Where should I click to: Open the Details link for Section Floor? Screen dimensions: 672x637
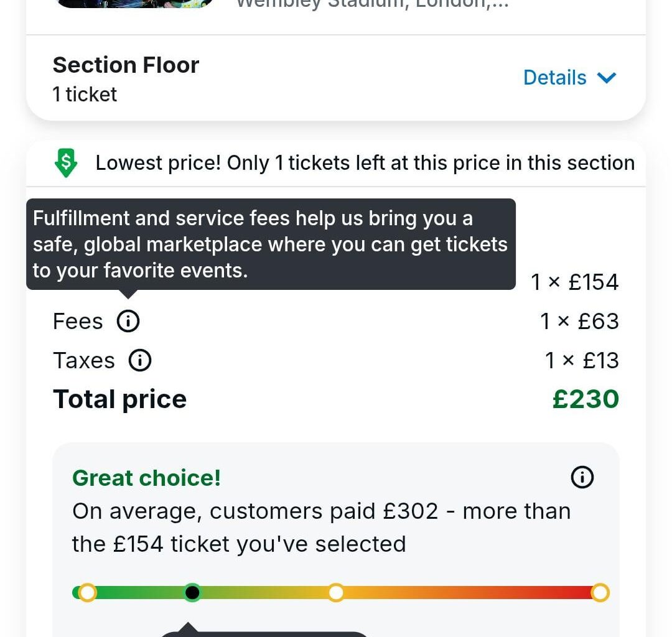point(554,78)
